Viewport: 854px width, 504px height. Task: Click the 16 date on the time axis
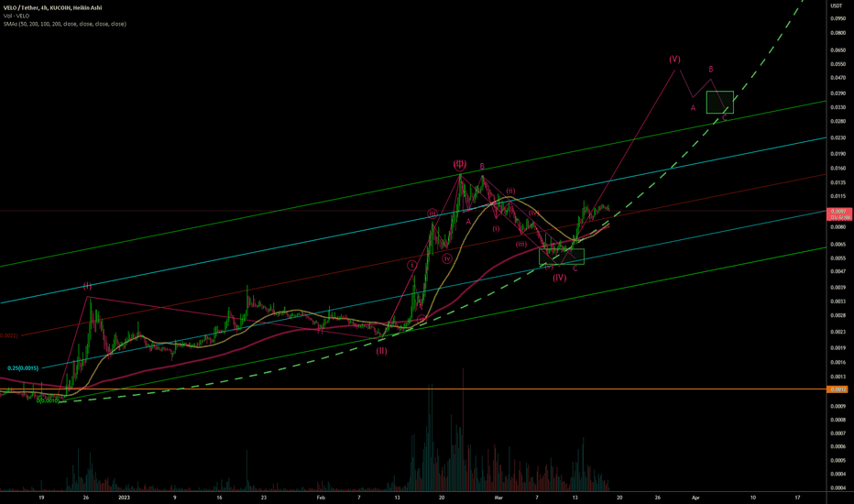pyautogui.click(x=219, y=498)
